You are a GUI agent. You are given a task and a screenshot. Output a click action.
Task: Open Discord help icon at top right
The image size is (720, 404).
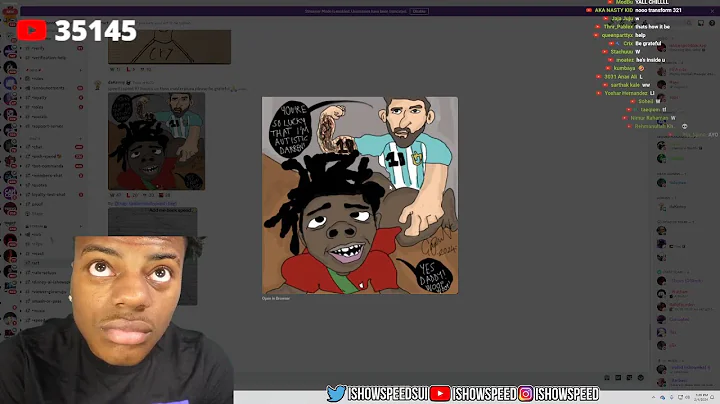712,22
